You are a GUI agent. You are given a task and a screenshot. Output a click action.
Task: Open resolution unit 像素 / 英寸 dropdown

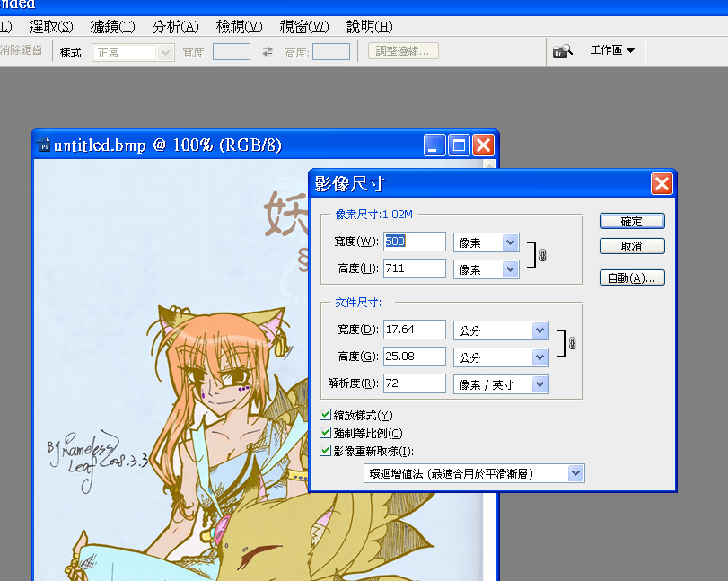click(x=501, y=384)
